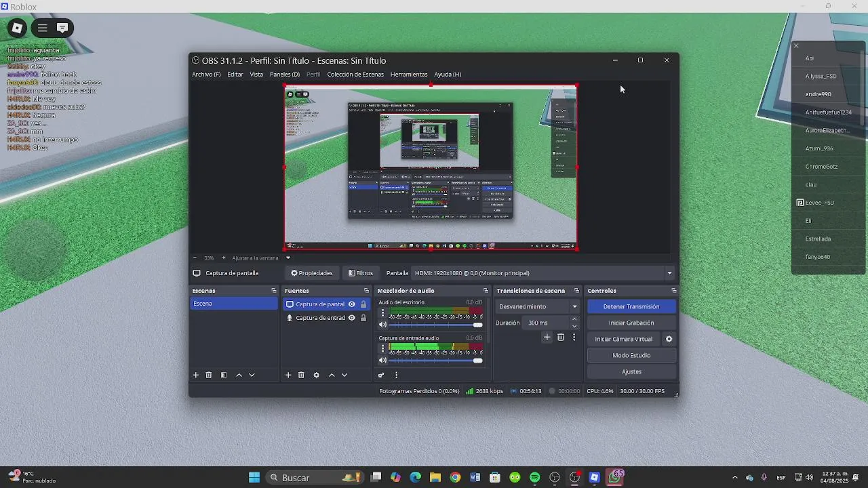Move scene up arrow in Escenas panel

tap(239, 375)
